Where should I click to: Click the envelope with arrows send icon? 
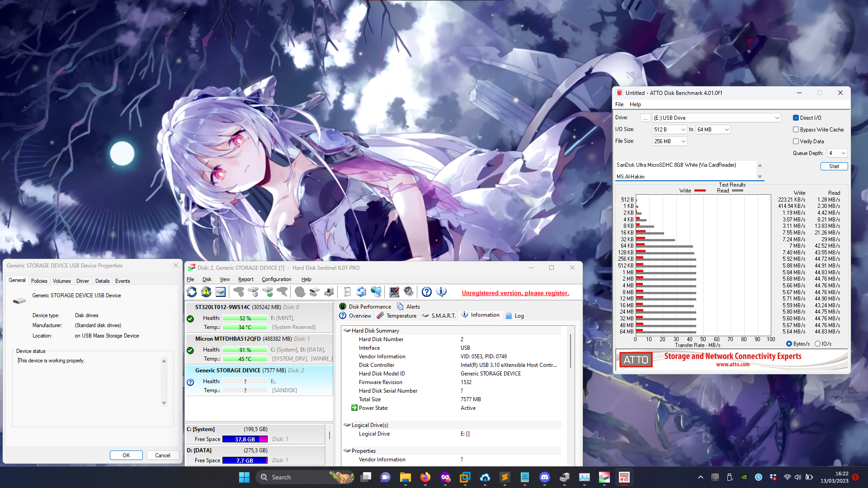pyautogui.click(x=361, y=292)
